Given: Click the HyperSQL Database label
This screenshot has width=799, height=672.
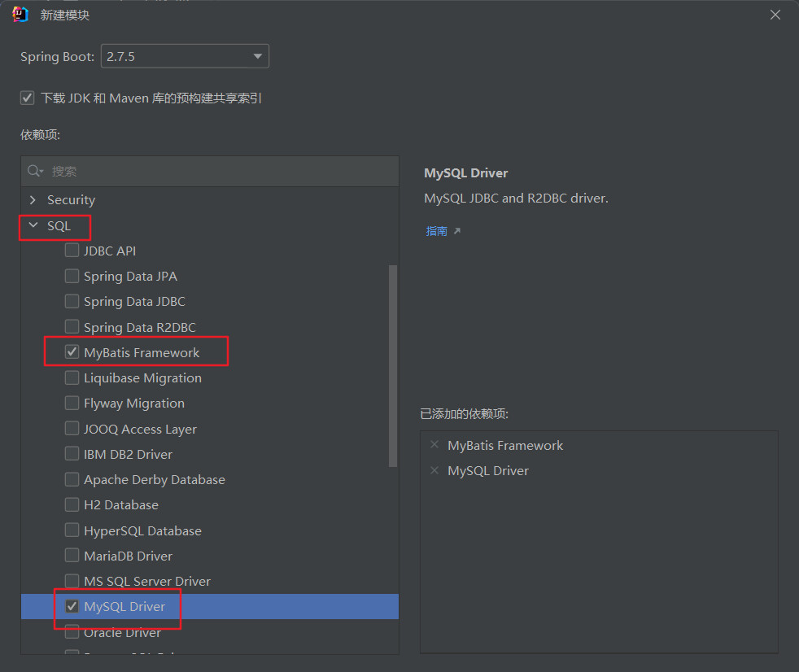Looking at the screenshot, I should (x=142, y=531).
